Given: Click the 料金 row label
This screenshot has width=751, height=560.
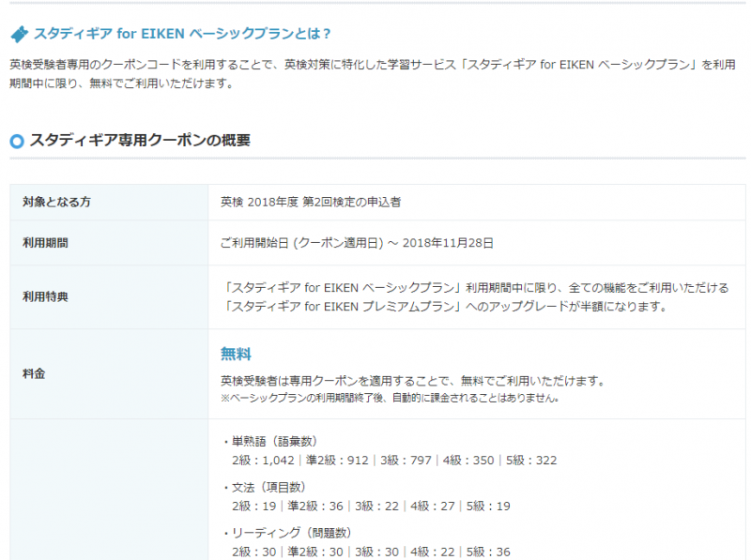Looking at the screenshot, I should point(34,374).
